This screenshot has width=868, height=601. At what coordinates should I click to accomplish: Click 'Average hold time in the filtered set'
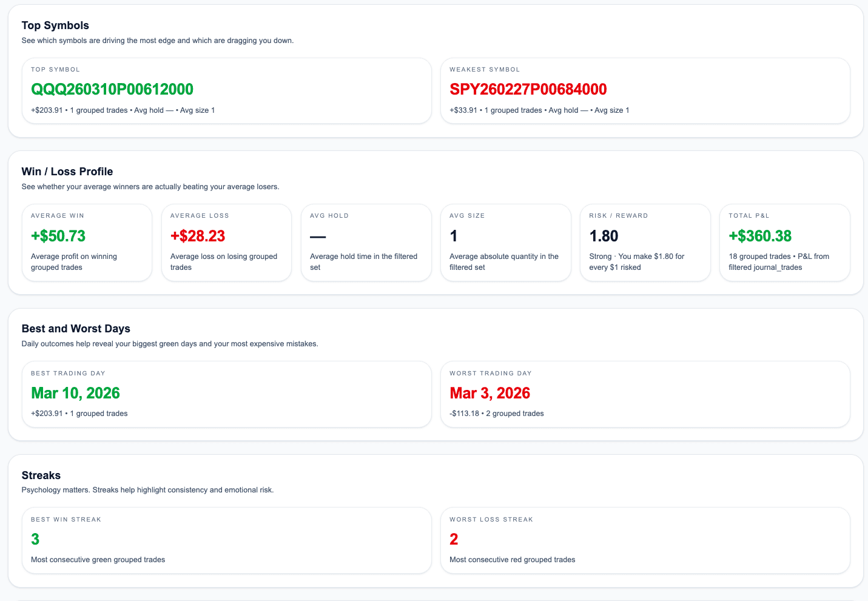pos(364,262)
